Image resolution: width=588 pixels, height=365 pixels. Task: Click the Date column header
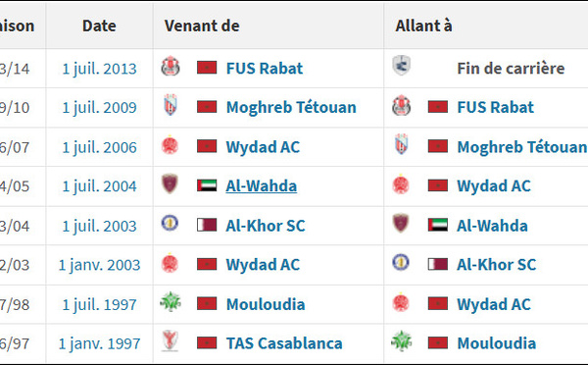(x=99, y=26)
